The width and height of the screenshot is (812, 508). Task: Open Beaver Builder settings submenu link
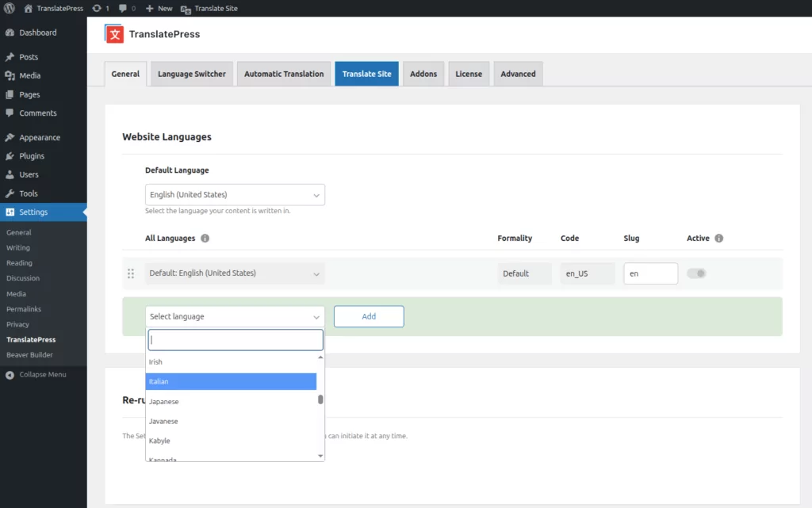pyautogui.click(x=29, y=355)
